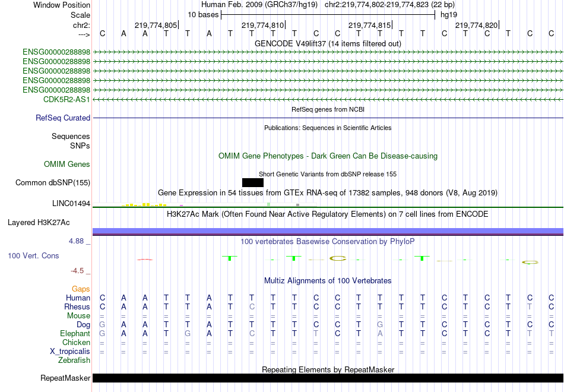Image resolution: width=564 pixels, height=392 pixels.
Task: Click the 10 bases scale text
Action: point(203,15)
